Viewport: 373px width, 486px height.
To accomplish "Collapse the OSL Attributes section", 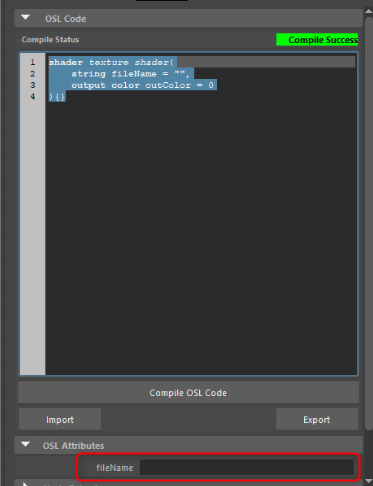I will [25, 445].
